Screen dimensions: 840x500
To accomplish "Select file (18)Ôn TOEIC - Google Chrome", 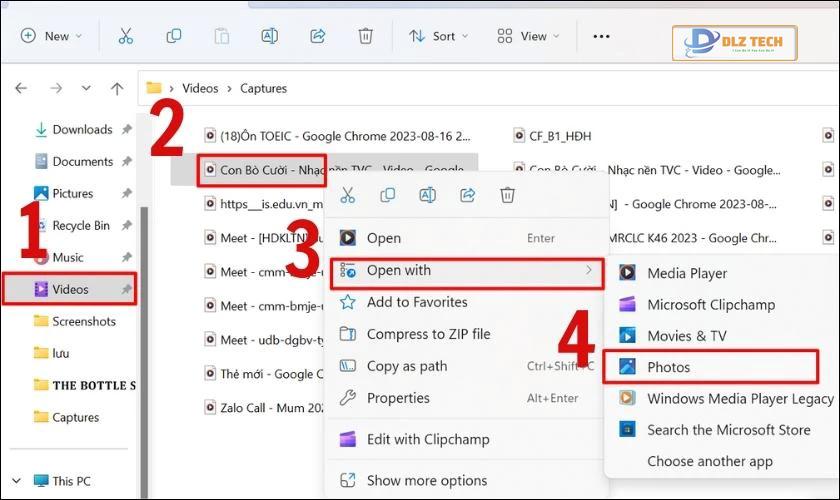I will click(x=338, y=136).
